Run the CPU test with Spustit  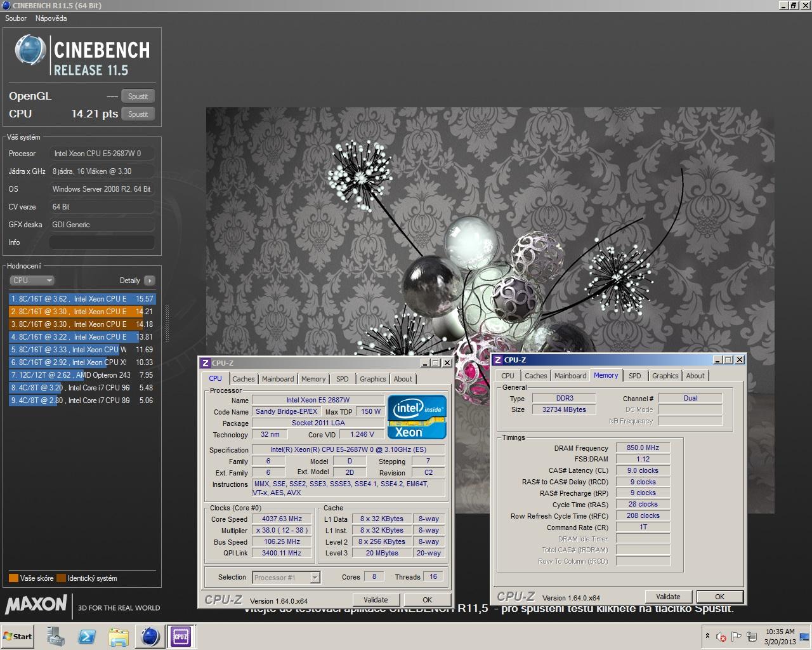(138, 114)
